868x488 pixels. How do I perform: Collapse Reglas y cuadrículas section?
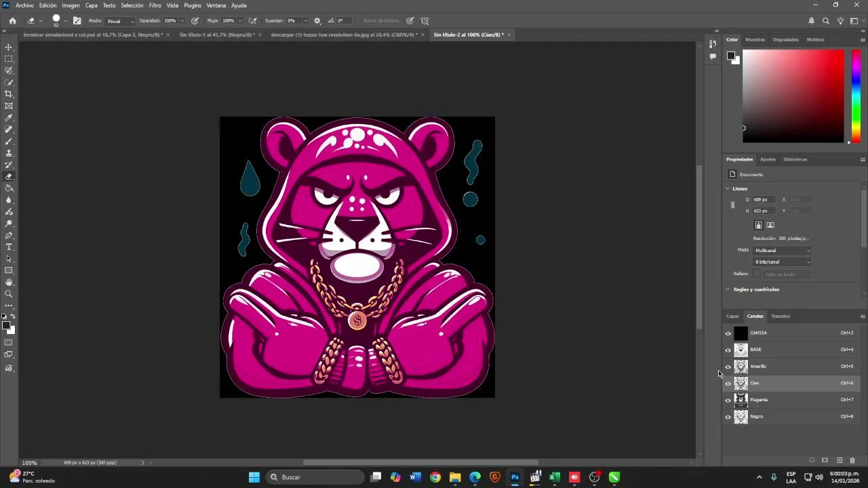(728, 289)
